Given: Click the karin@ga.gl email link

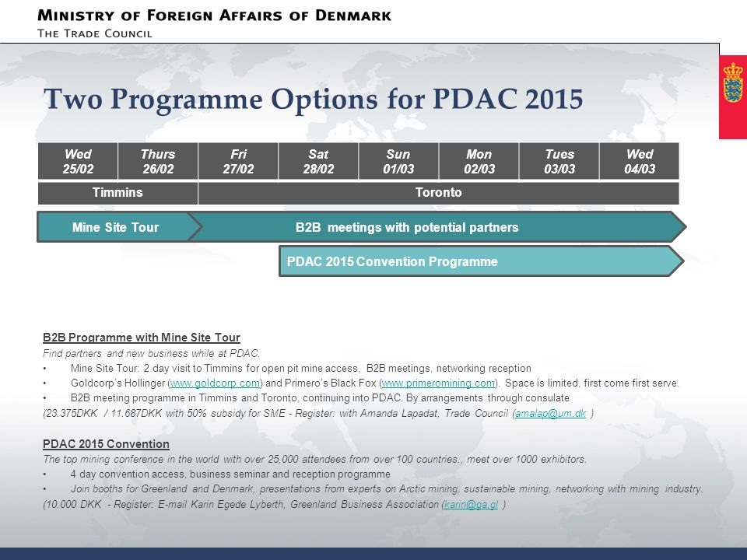Looking at the screenshot, I should point(472,504).
